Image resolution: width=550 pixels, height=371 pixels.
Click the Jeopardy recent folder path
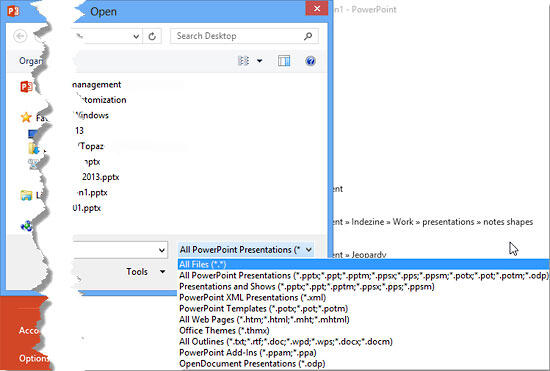click(359, 255)
